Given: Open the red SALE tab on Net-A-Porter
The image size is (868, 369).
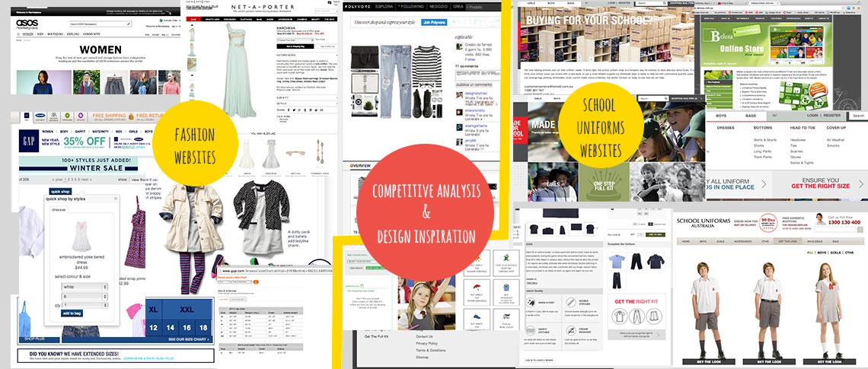Looking at the screenshot, I should pos(193,19).
